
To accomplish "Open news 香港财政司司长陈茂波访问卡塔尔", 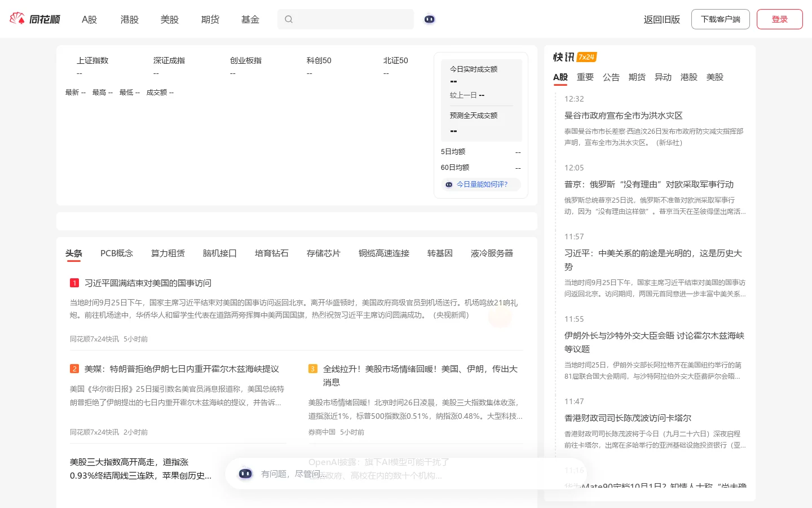I will [x=628, y=418].
